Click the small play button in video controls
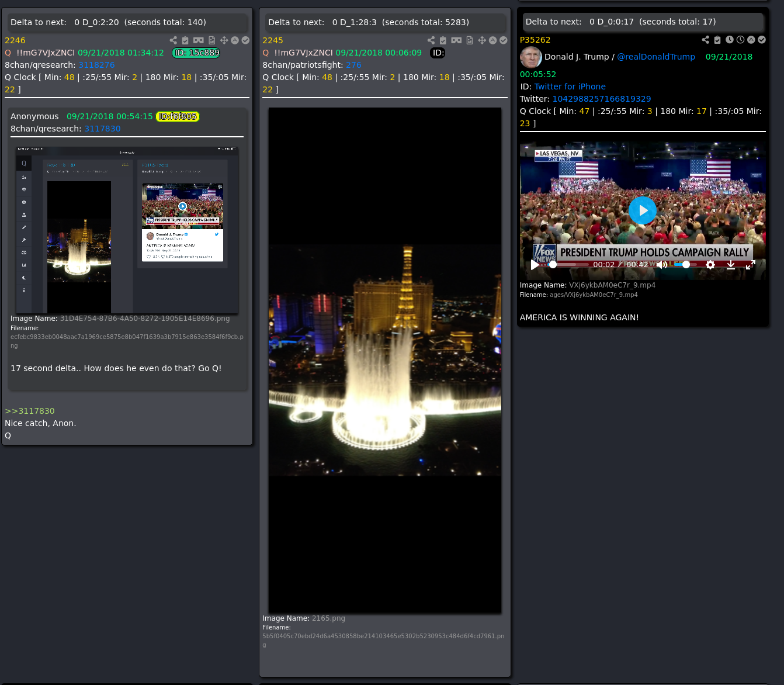784x685 pixels. (x=535, y=265)
